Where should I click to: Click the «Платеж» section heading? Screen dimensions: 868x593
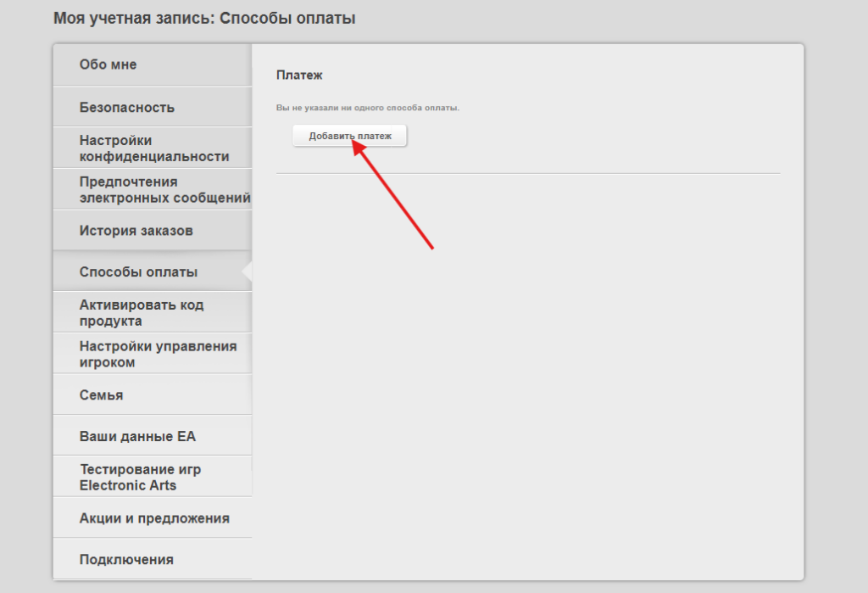[299, 76]
